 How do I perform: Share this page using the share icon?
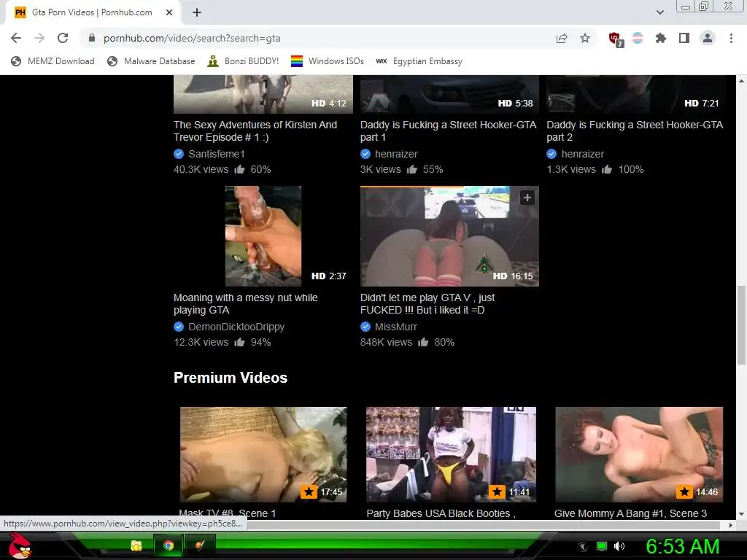[x=562, y=39]
